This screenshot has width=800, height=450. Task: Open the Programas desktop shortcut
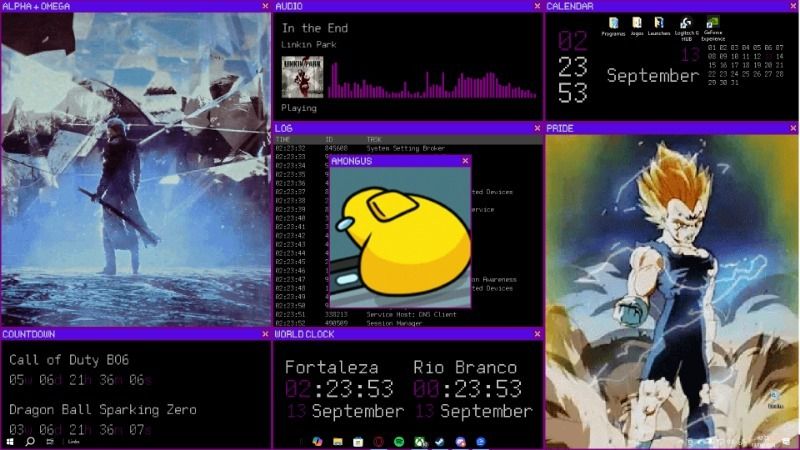point(613,27)
